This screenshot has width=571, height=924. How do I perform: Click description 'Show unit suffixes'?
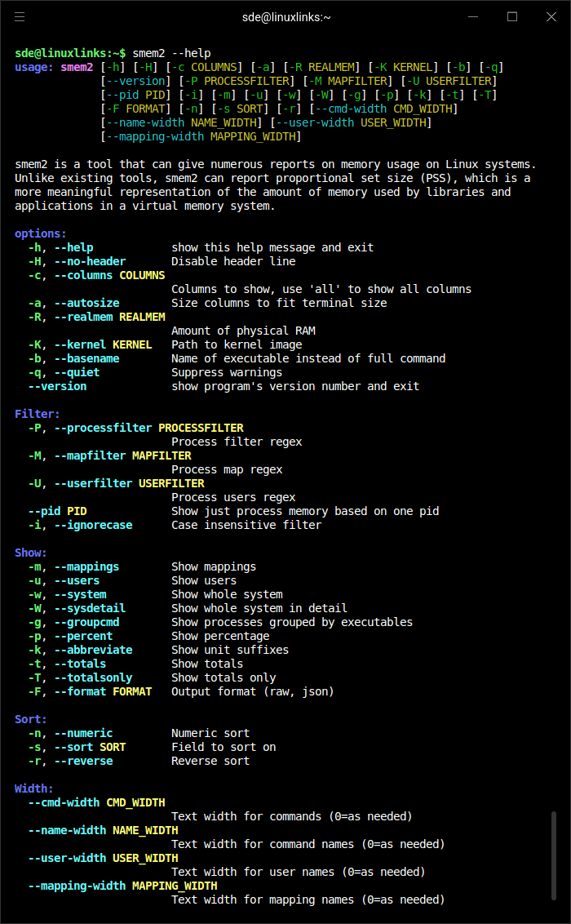230,650
